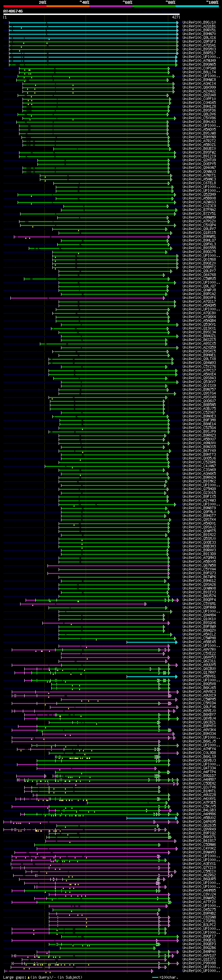Open hit UniRef100_B9GJ10

tap(199, 23)
